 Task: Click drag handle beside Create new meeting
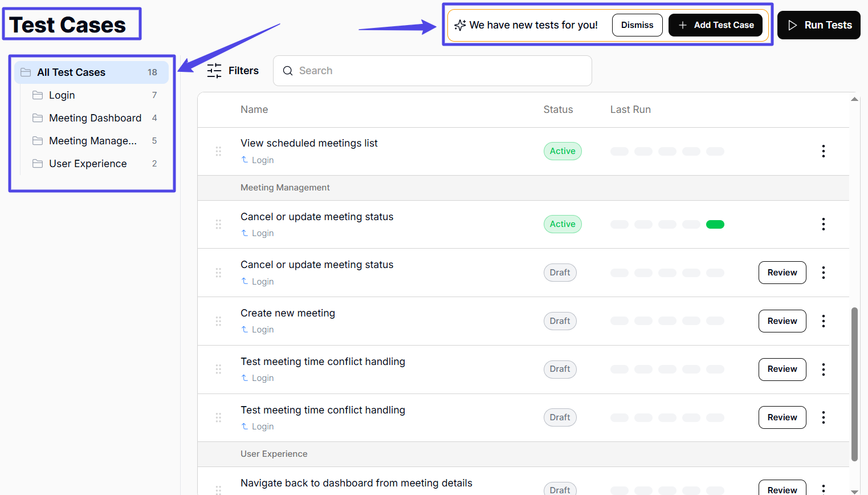218,321
